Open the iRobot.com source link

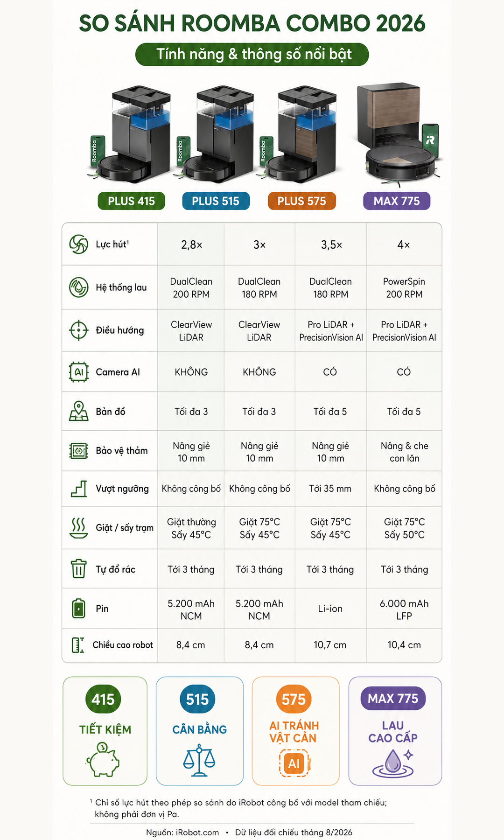[x=197, y=833]
